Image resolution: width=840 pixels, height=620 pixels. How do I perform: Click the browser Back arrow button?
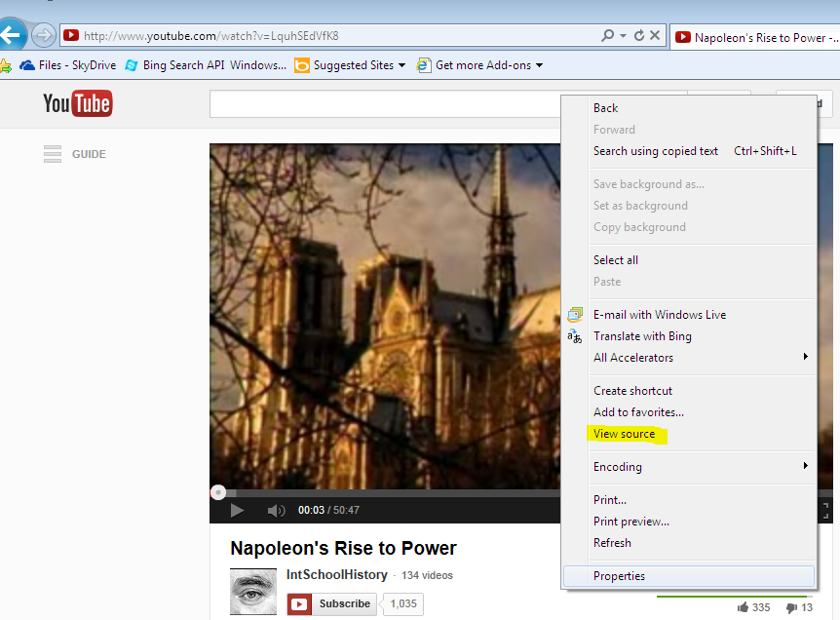point(11,35)
